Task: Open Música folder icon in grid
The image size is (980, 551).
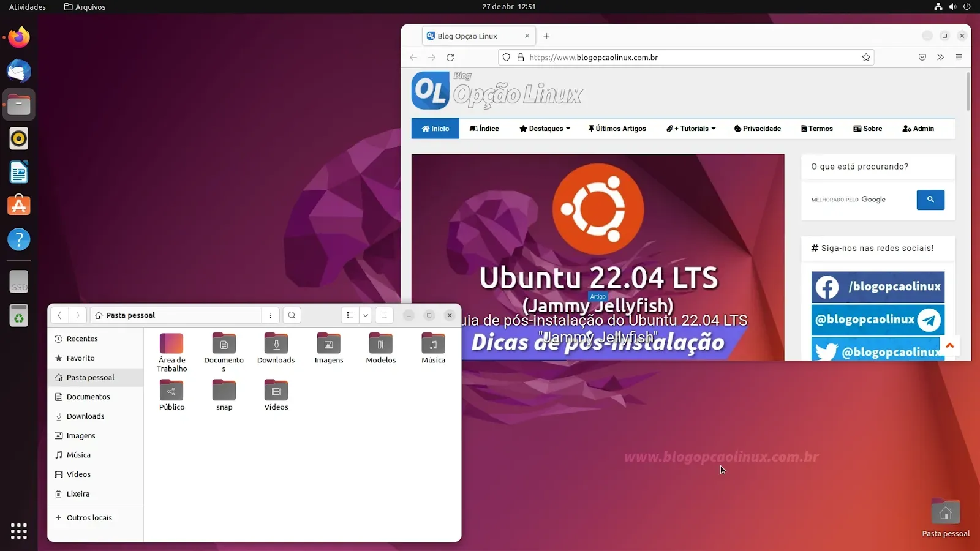Action: tap(433, 348)
